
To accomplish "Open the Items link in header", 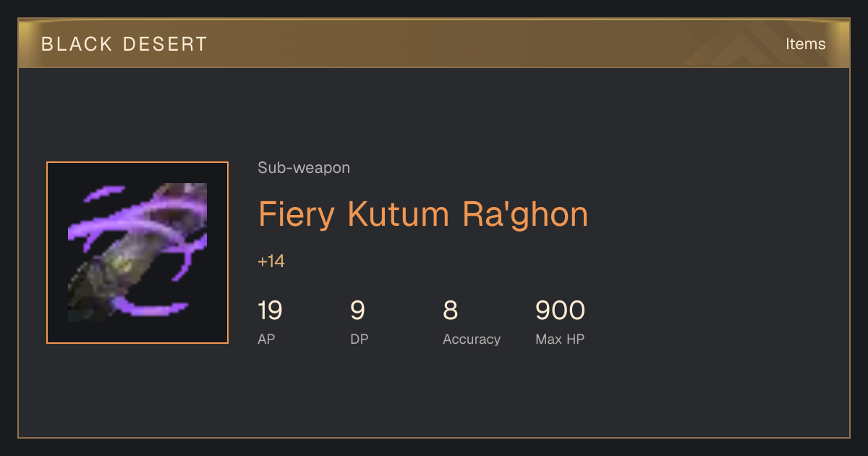I will 805,43.
